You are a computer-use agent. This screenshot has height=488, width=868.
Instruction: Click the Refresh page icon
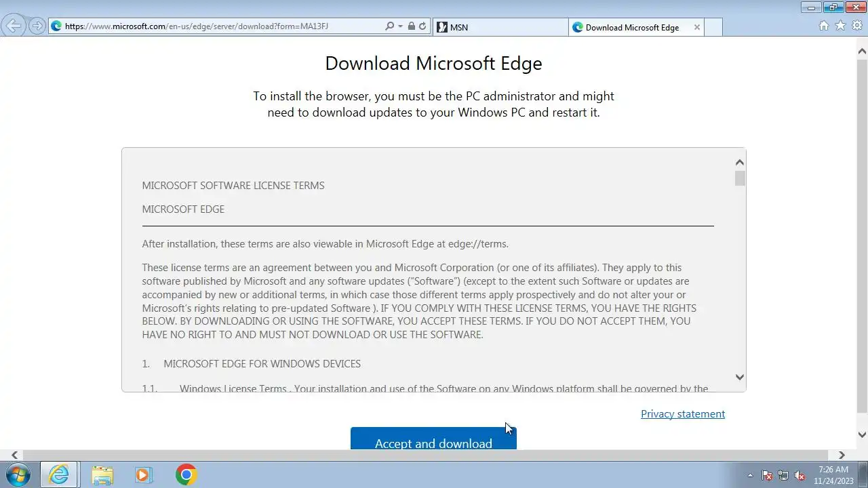point(422,26)
